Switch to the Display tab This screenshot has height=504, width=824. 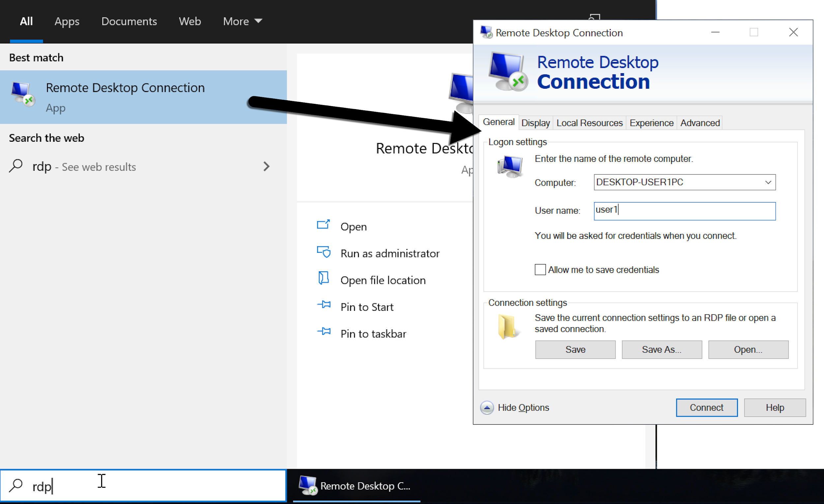(535, 123)
